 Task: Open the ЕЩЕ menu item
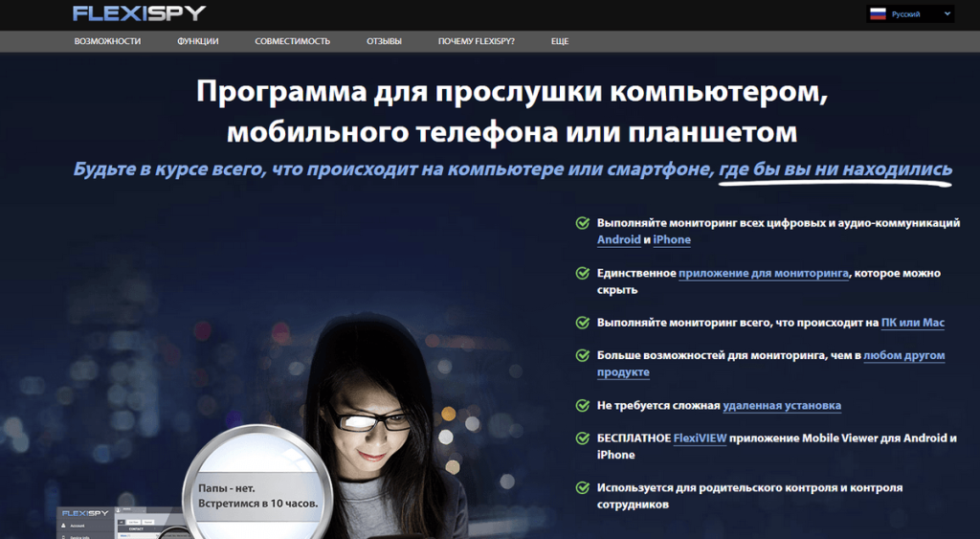(x=559, y=41)
